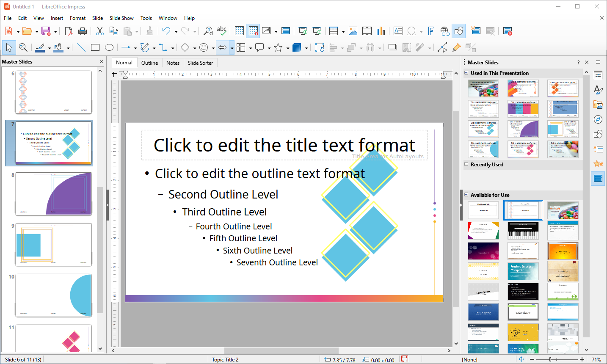Click Insert Text Box icon
This screenshot has height=364, width=607.
coord(398,31)
